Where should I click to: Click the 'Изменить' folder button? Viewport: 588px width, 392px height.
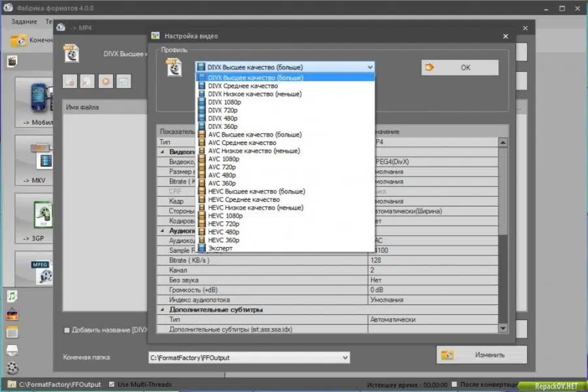click(482, 355)
